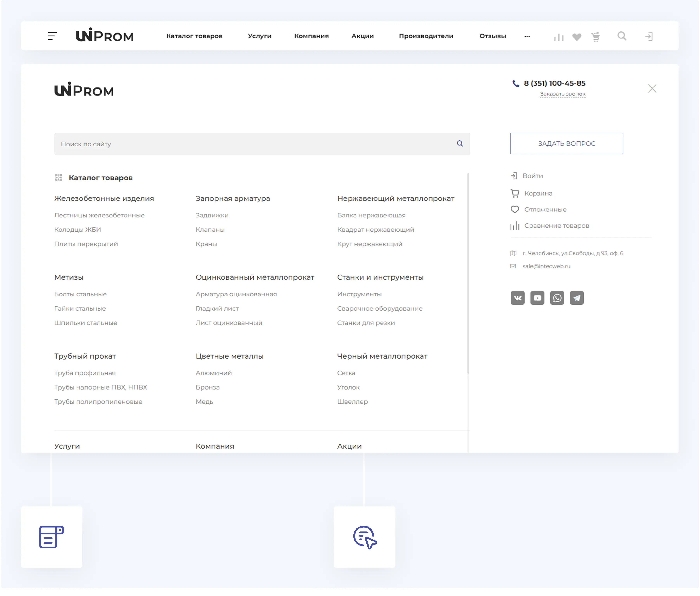Viewport: 700px width, 596px height.
Task: Click the login arrow icon in header
Action: [x=649, y=36]
